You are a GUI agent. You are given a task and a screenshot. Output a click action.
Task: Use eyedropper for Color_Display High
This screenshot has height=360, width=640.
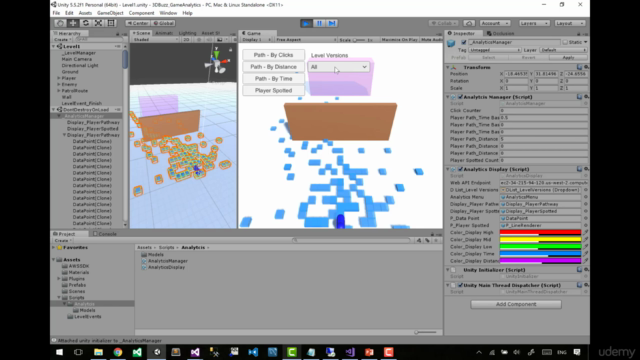(585, 233)
